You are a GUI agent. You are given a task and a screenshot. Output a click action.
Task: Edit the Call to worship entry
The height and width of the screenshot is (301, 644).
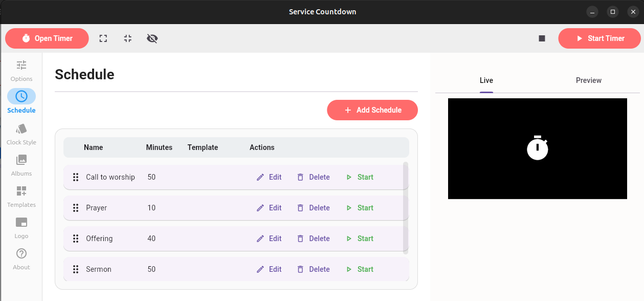pos(269,177)
